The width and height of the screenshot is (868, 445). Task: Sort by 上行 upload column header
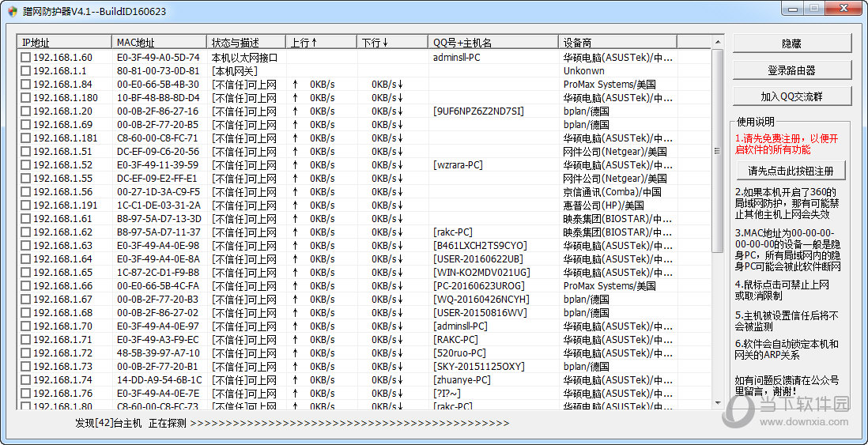coord(322,43)
